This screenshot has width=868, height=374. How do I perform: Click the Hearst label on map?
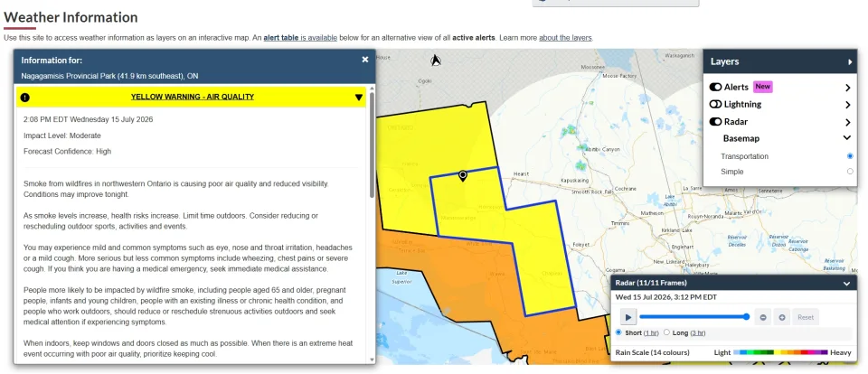tap(522, 173)
